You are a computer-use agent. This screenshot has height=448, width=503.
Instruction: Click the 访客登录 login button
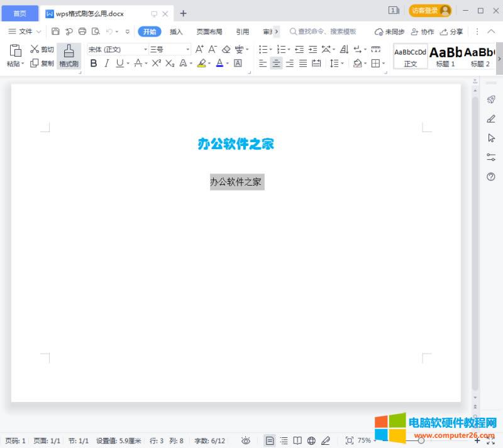(430, 11)
